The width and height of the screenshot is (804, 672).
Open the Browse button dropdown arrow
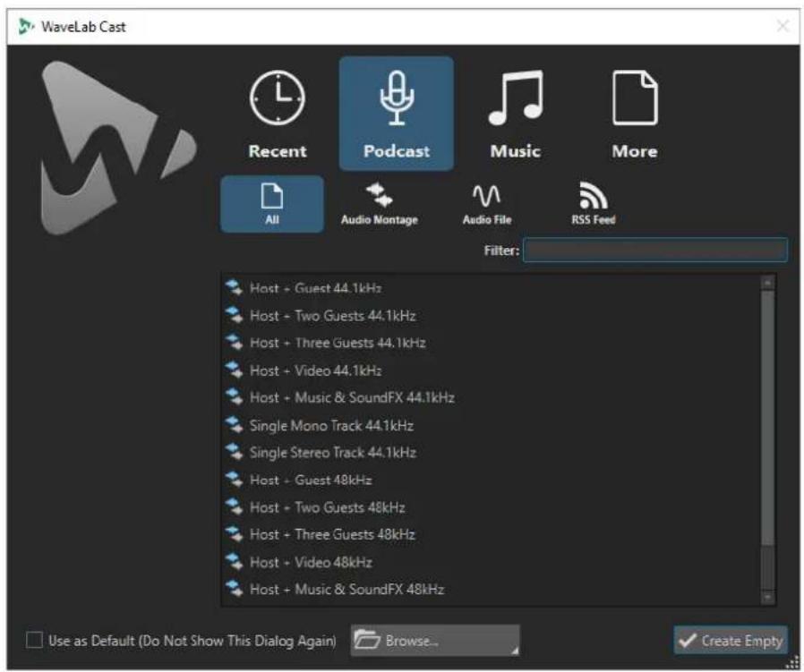(514, 650)
